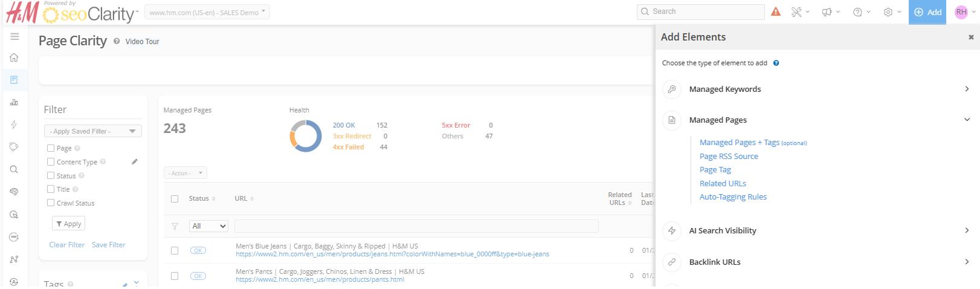Viewport: 980px width, 289px height.
Task: Check the Page filter checkbox
Action: [x=51, y=148]
